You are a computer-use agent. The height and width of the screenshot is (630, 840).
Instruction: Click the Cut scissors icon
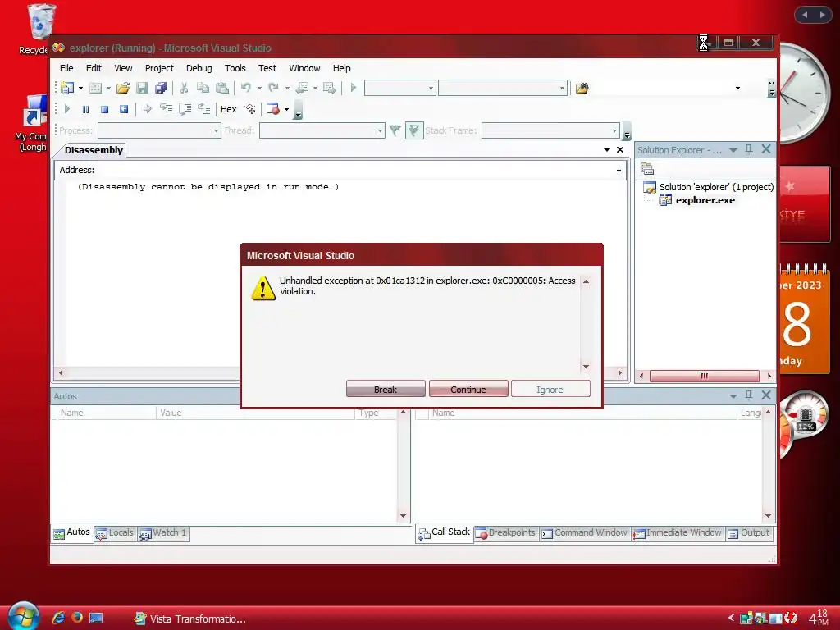click(184, 88)
